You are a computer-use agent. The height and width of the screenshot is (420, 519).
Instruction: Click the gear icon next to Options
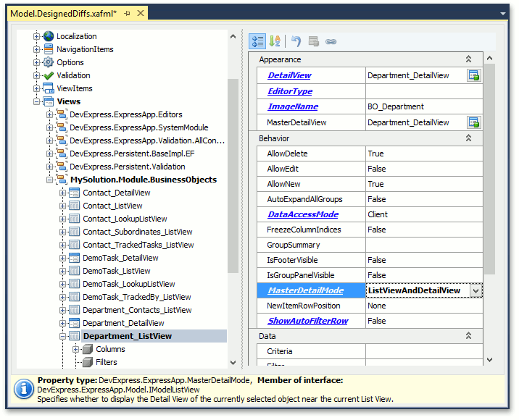49,62
